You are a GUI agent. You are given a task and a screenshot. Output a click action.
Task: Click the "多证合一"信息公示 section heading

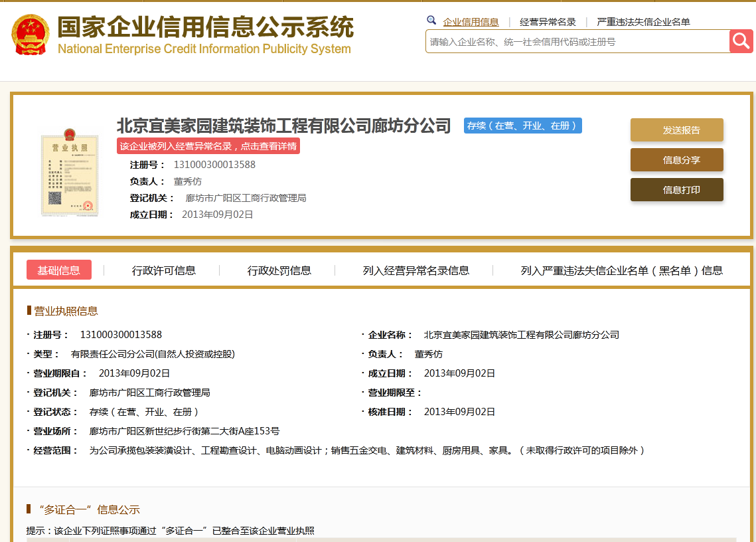pos(89,509)
